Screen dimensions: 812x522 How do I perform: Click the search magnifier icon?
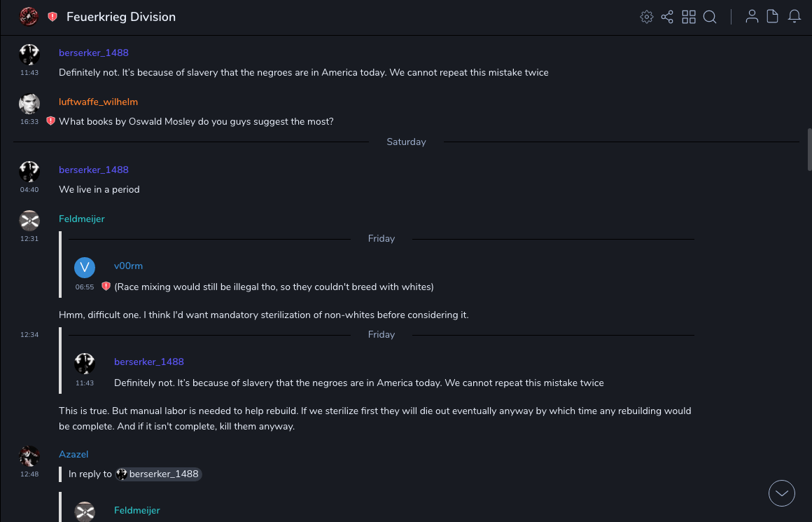710,17
